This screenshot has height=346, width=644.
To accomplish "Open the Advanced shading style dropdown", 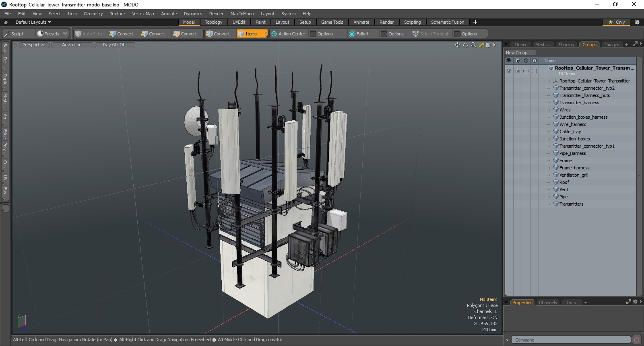I will point(72,45).
